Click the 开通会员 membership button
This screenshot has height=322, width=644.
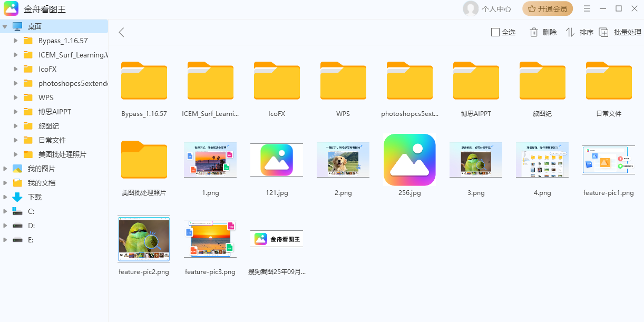pyautogui.click(x=548, y=9)
